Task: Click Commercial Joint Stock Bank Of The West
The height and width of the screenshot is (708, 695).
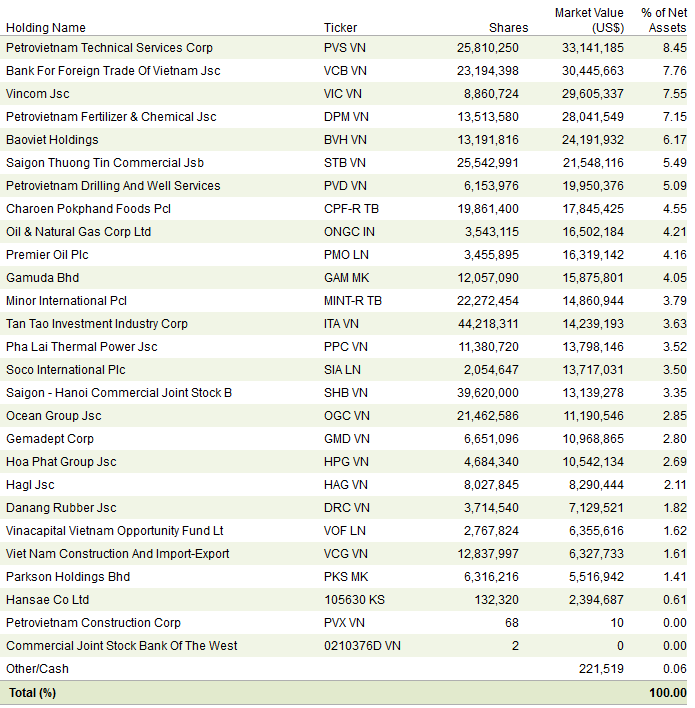Action: [x=121, y=647]
